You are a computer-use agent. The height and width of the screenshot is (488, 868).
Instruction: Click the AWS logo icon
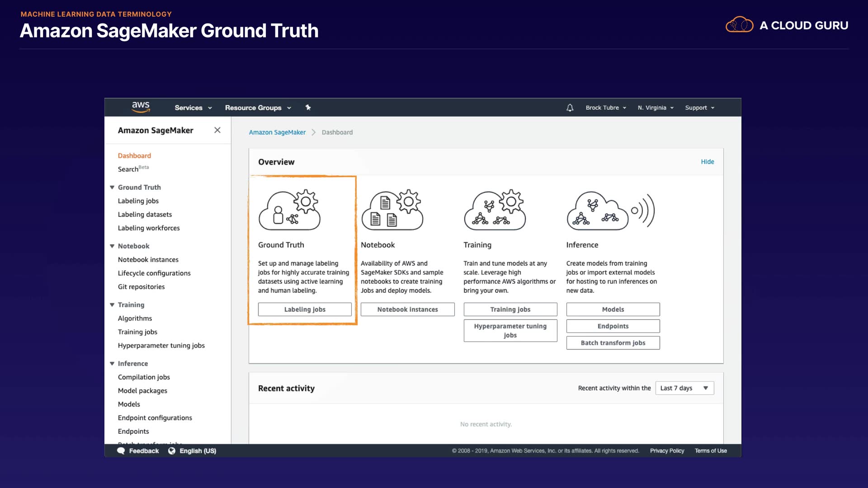[141, 107]
